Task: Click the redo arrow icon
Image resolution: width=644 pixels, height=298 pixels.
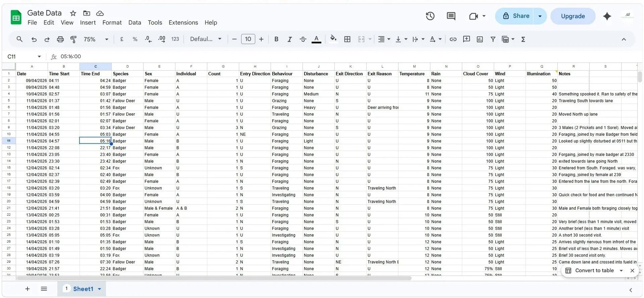Action: pyautogui.click(x=47, y=39)
